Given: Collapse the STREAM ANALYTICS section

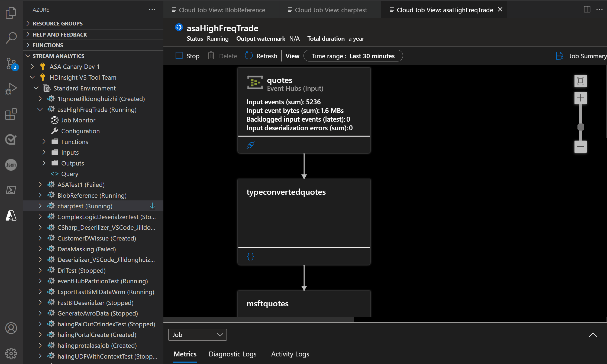Looking at the screenshot, I should [x=28, y=56].
